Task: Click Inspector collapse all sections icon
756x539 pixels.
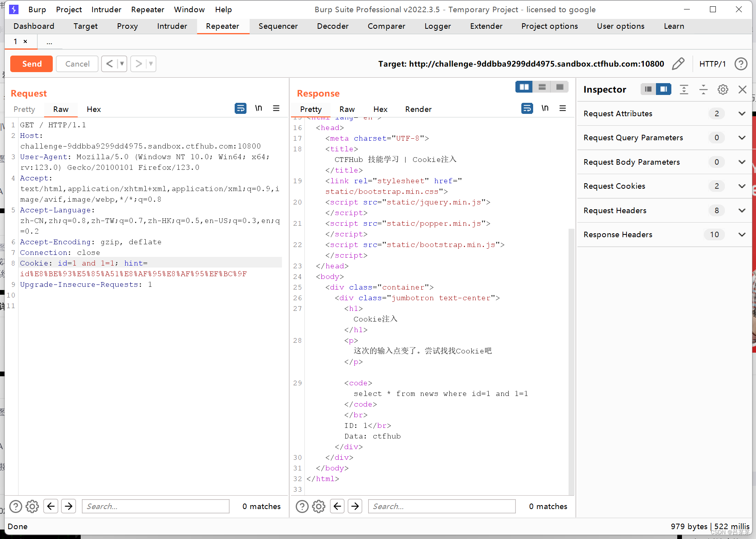Action: 703,89
